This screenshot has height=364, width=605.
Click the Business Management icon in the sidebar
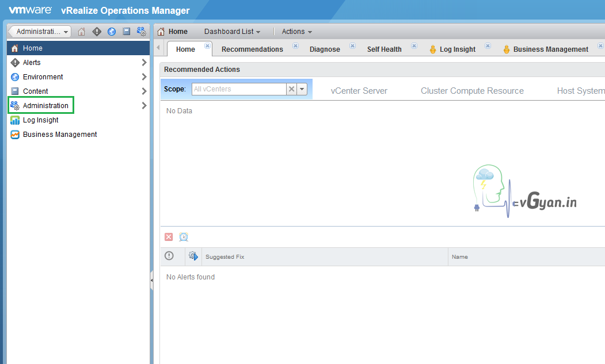point(15,135)
